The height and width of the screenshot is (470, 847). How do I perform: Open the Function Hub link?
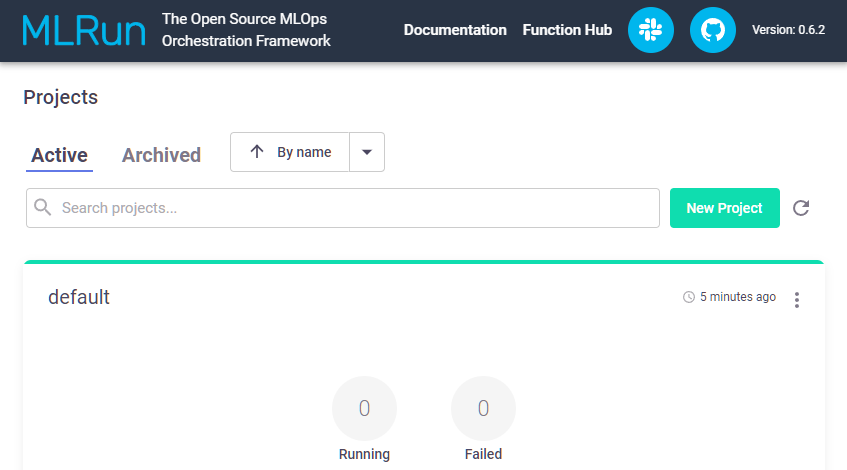(567, 30)
